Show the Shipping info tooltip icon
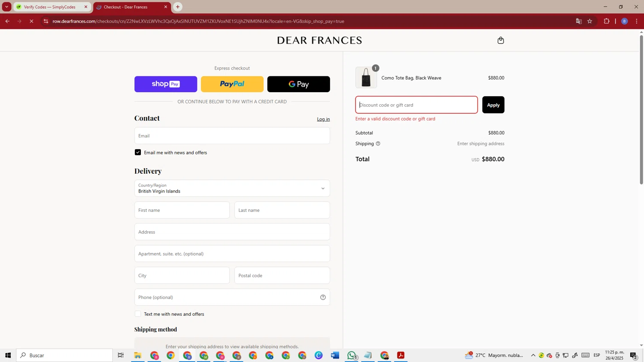The height and width of the screenshot is (362, 644). pos(378,144)
